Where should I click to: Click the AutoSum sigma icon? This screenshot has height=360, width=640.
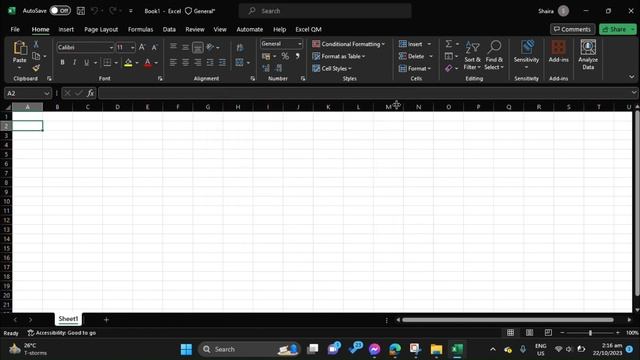tap(449, 44)
